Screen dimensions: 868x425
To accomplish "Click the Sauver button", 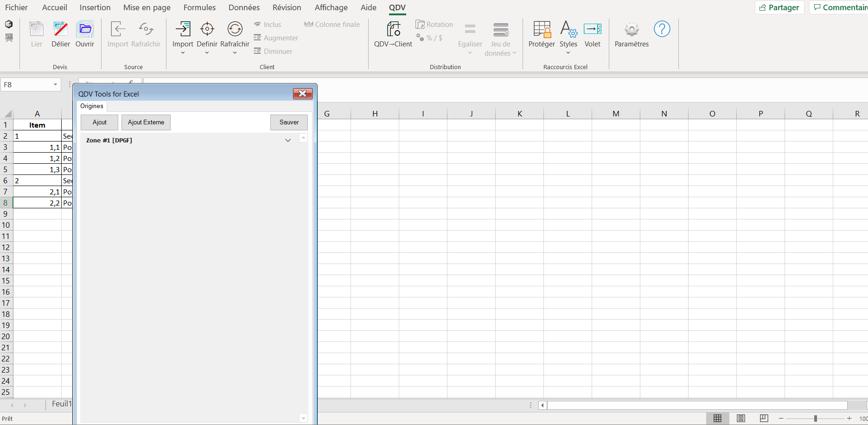I will (x=289, y=122).
